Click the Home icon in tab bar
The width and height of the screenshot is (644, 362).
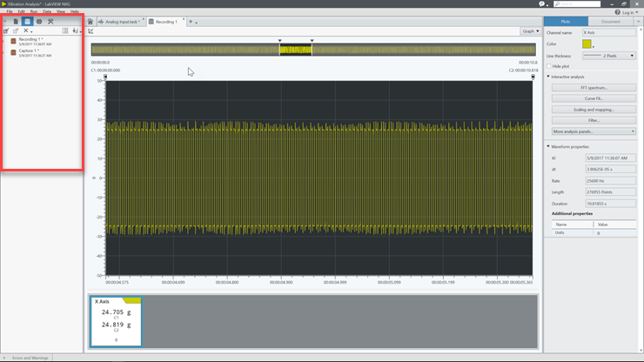(x=91, y=22)
